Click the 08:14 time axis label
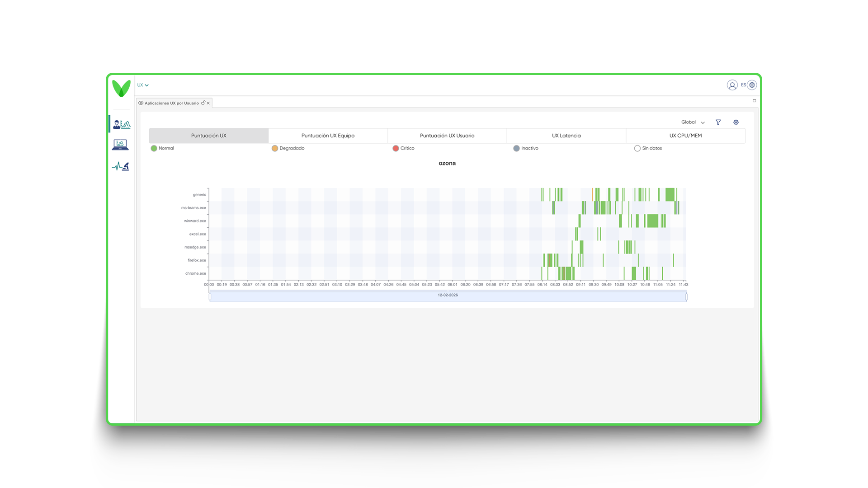868x488 pixels. (x=542, y=285)
